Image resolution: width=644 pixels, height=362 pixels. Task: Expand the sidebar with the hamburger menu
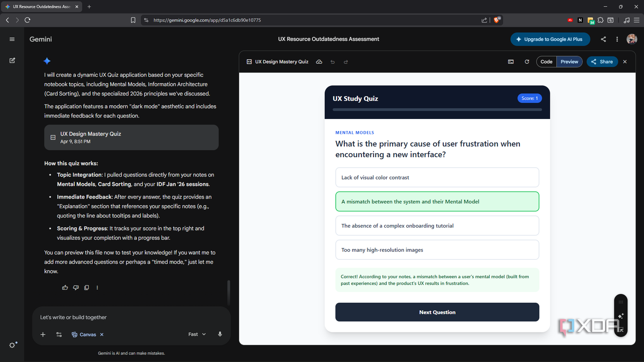tap(12, 39)
